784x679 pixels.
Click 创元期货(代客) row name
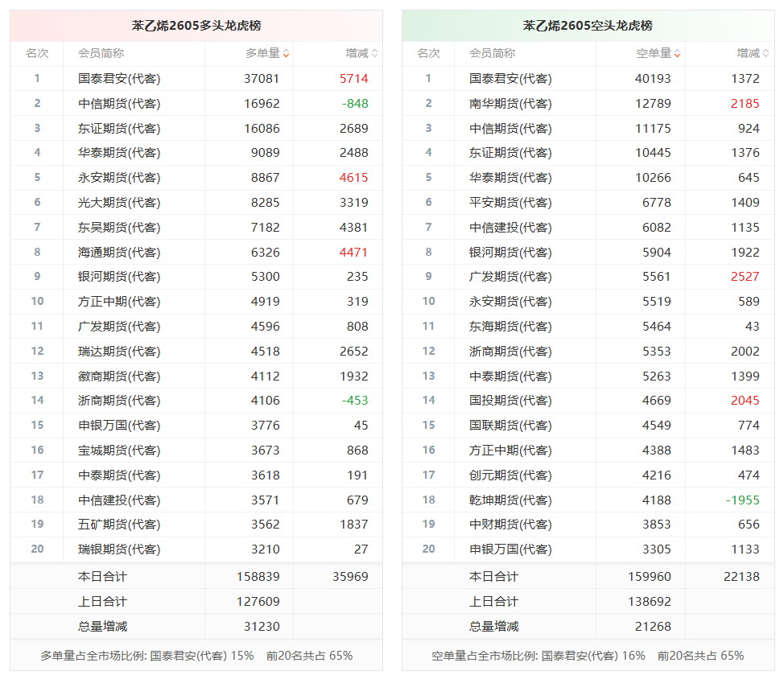510,475
